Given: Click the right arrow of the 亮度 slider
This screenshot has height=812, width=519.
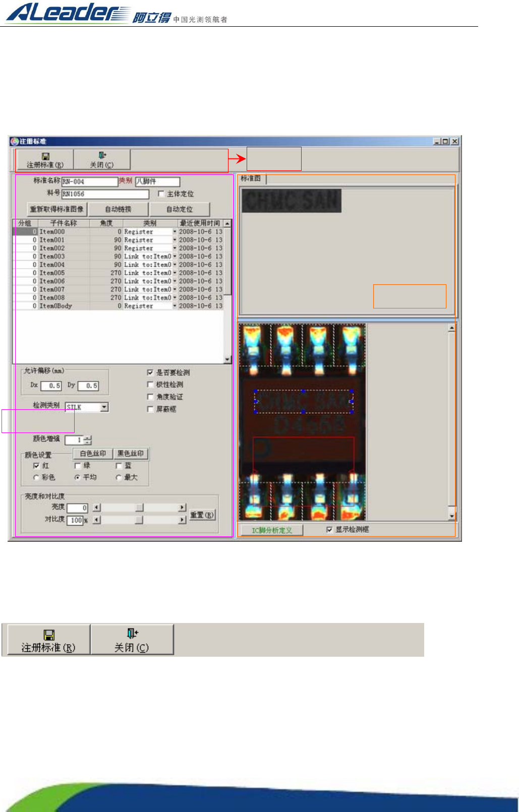Looking at the screenshot, I should coord(182,508).
